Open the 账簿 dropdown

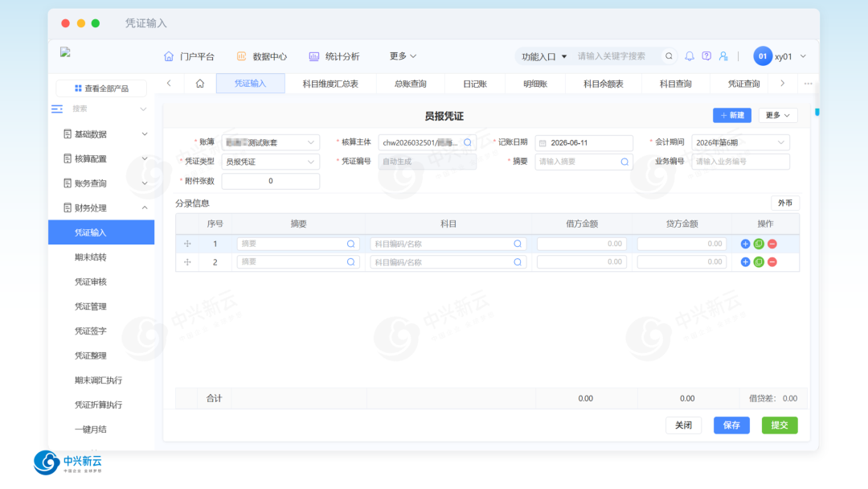(x=270, y=142)
